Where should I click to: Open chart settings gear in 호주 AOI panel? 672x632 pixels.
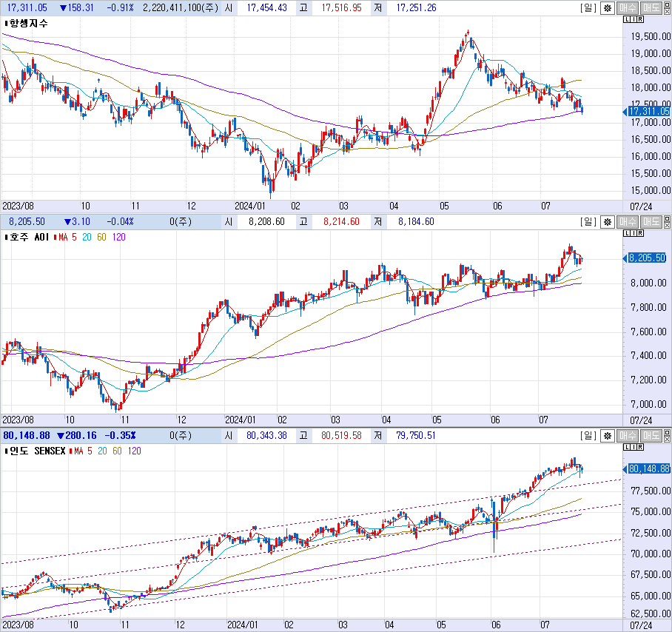[608, 221]
